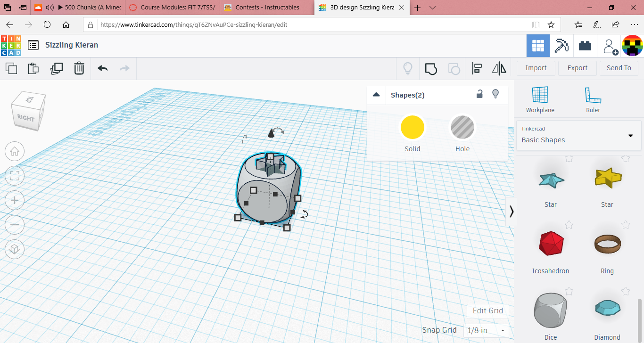The height and width of the screenshot is (343, 644).
Task: Switch to orthographic view
Action: click(x=15, y=249)
